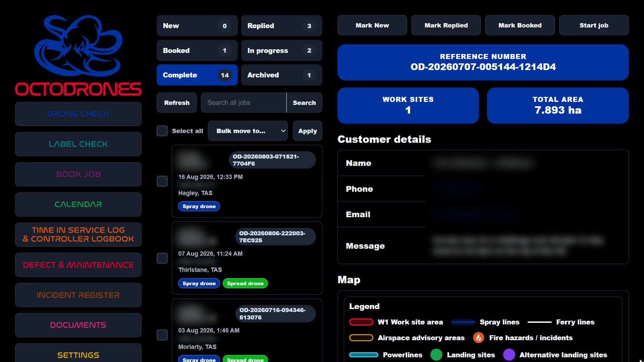This screenshot has width=644, height=362.
Task: Click the blue Spray lines legend marker
Action: pyautogui.click(x=463, y=322)
